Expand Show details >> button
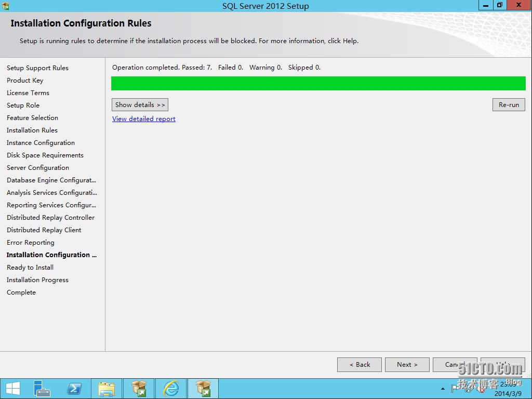 coord(140,105)
